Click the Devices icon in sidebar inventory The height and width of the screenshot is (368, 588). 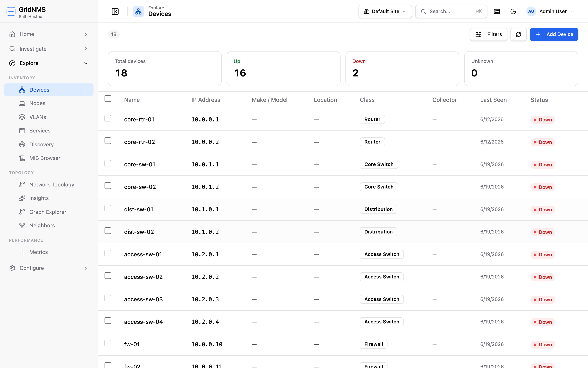click(22, 90)
